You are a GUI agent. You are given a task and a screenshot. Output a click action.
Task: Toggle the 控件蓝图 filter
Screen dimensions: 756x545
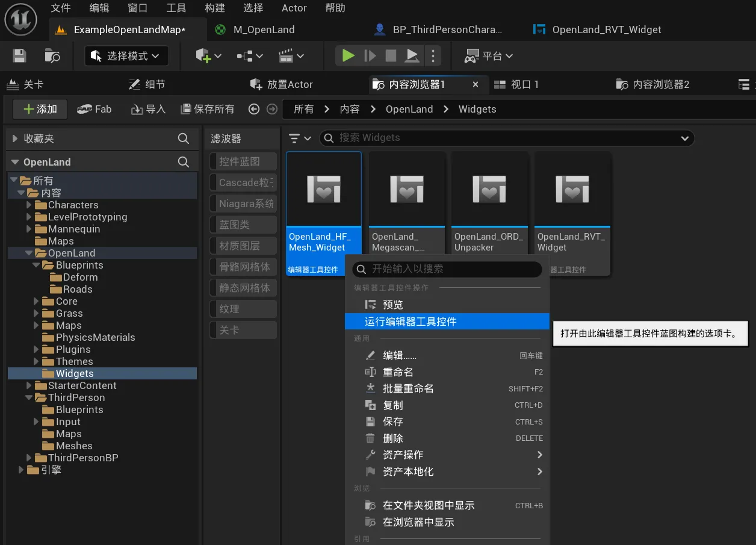243,161
